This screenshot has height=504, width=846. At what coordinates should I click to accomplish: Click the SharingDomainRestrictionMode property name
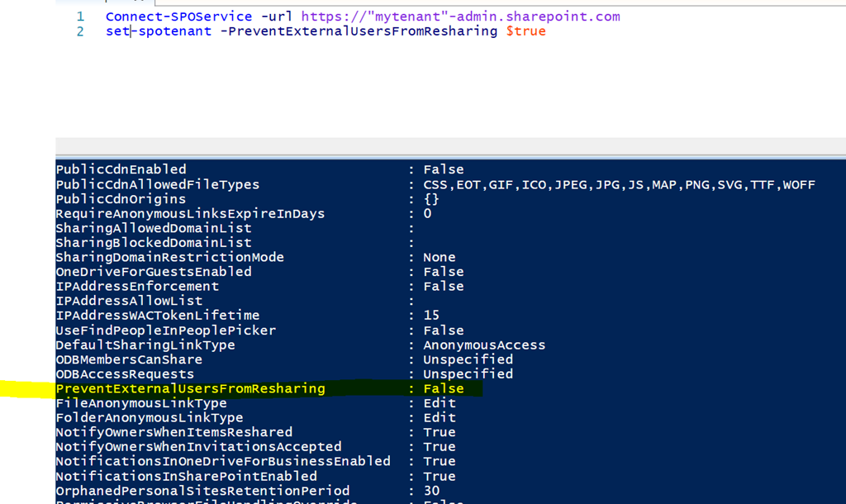[x=169, y=257]
